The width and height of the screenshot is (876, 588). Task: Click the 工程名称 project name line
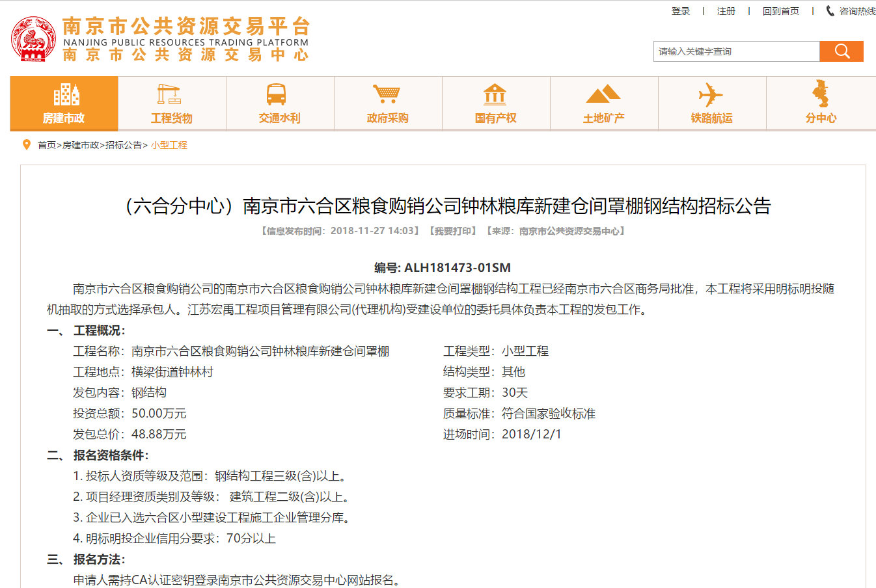231,351
